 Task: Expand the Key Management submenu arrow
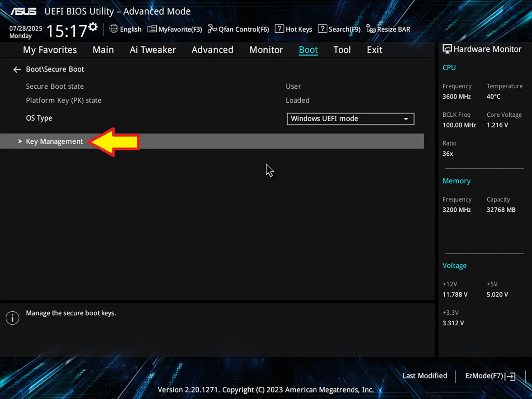pyautogui.click(x=20, y=141)
